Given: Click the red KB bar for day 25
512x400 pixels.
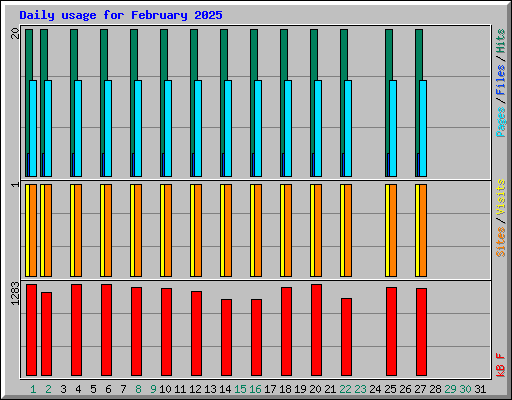Looking at the screenshot, I should pyautogui.click(x=391, y=331).
